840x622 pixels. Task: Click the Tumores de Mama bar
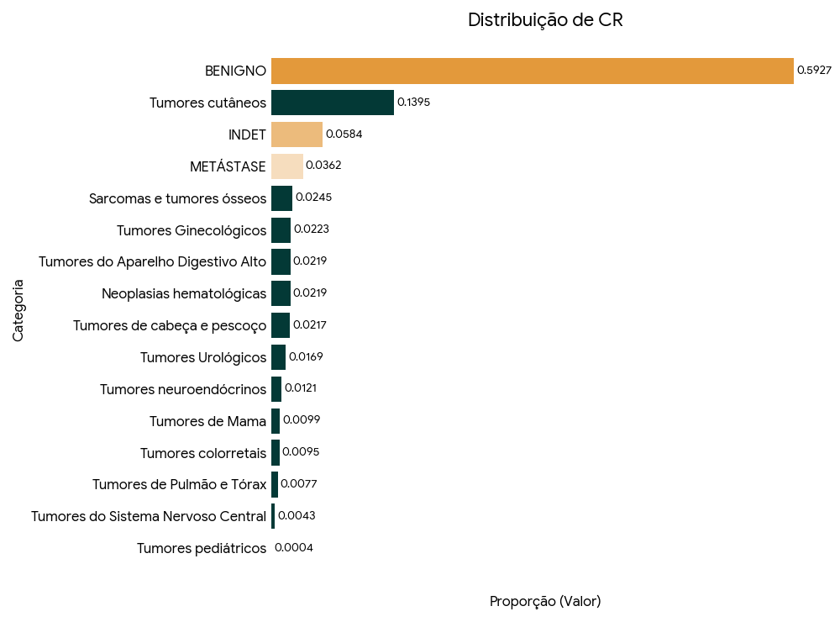pos(276,421)
